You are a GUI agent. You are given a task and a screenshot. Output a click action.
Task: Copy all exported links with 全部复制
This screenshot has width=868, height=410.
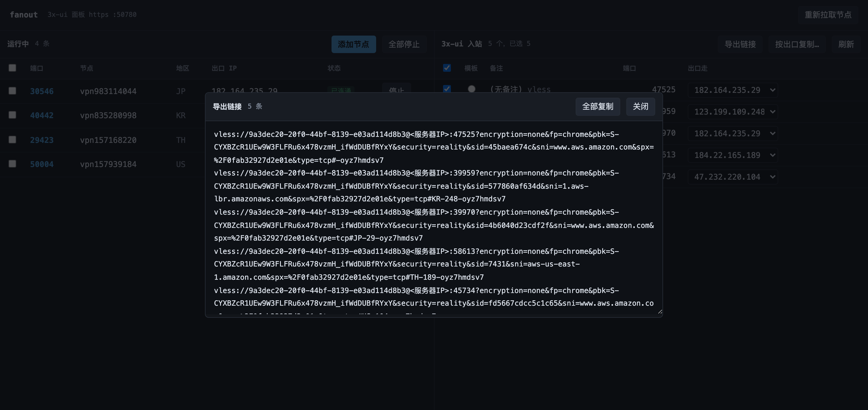tap(597, 106)
